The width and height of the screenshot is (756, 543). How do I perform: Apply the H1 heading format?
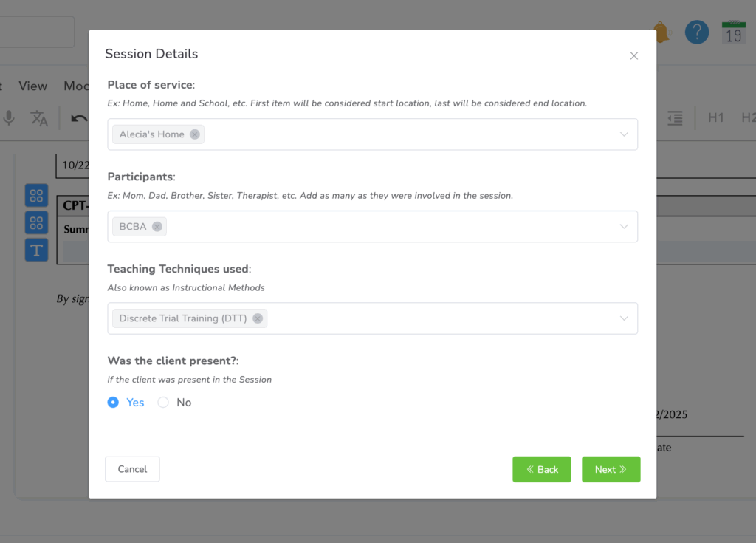click(x=715, y=118)
